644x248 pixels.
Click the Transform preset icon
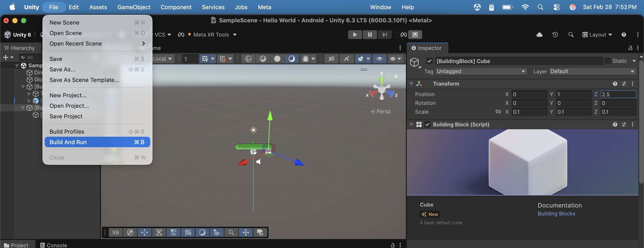coord(623,84)
